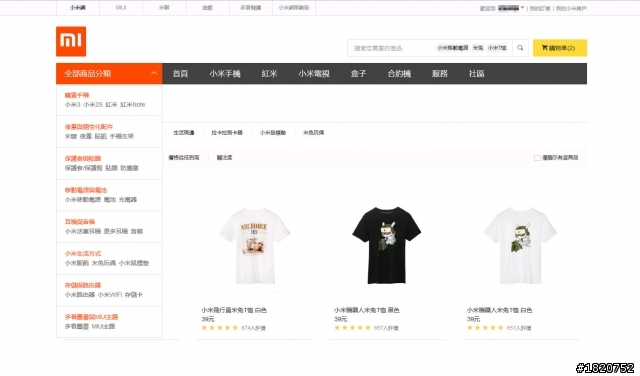This screenshot has width=640, height=376.
Task: Switch to the MIUI top-bar tab
Action: (x=121, y=8)
